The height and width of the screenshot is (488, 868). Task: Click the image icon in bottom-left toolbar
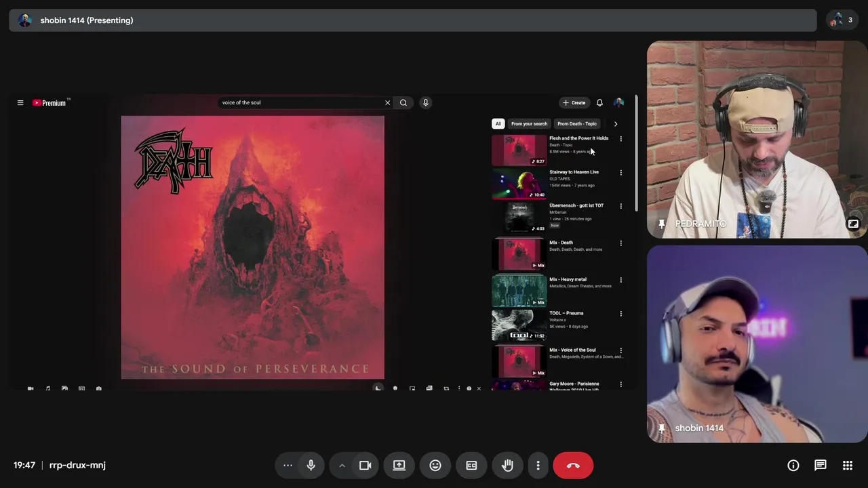tap(64, 388)
